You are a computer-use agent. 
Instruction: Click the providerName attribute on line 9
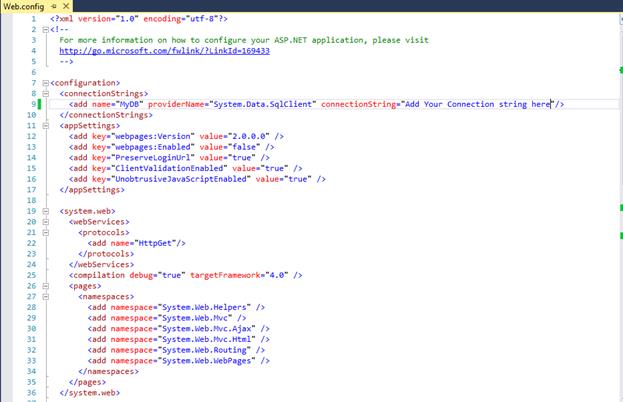(176, 104)
